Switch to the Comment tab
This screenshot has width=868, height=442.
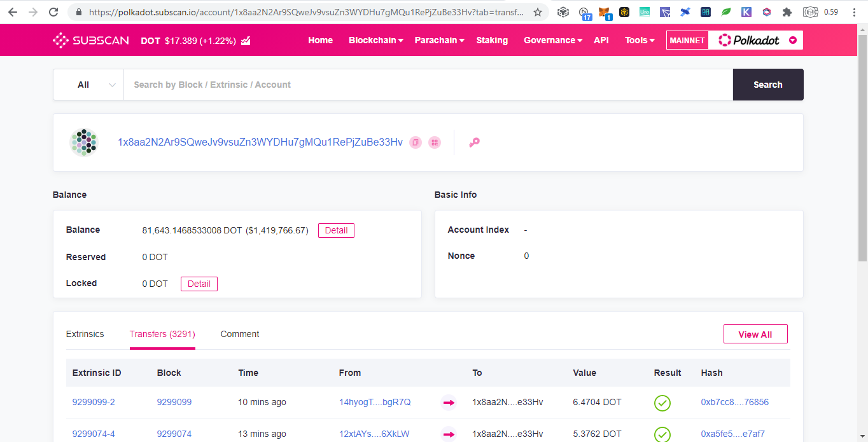click(240, 334)
